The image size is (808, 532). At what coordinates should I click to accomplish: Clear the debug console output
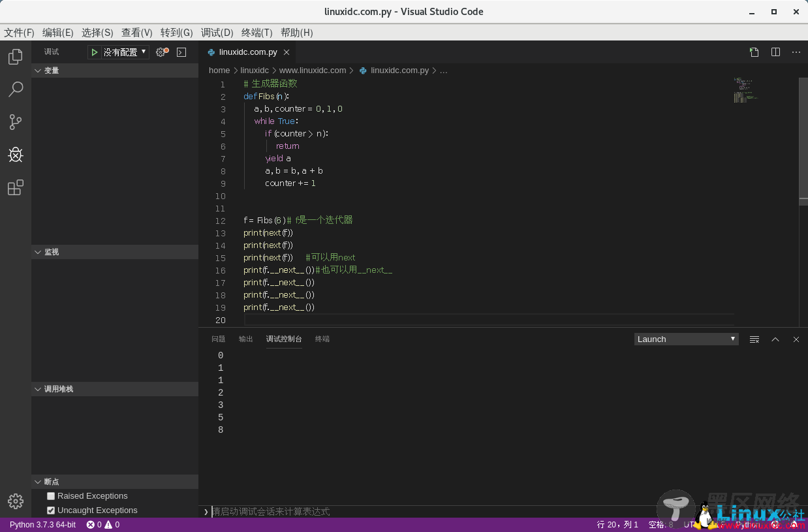tap(754, 339)
